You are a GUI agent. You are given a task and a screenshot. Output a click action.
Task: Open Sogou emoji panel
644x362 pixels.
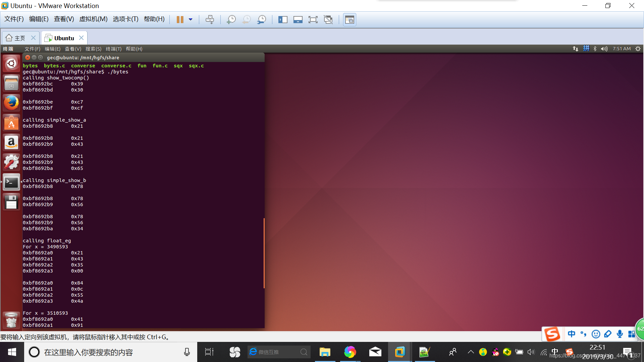[x=596, y=334]
